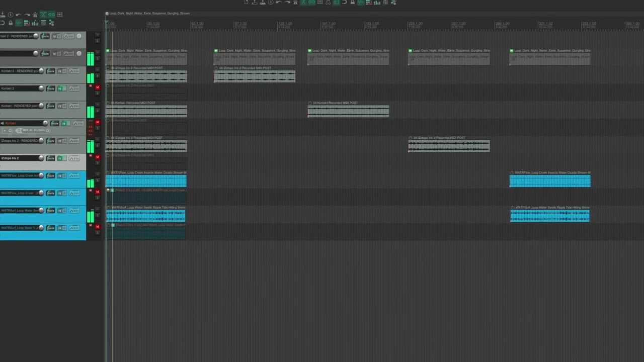Screen dimensions: 644x362
Task: Select the iZotope Iris 2 - RENDERED track name
Action: coord(19,141)
